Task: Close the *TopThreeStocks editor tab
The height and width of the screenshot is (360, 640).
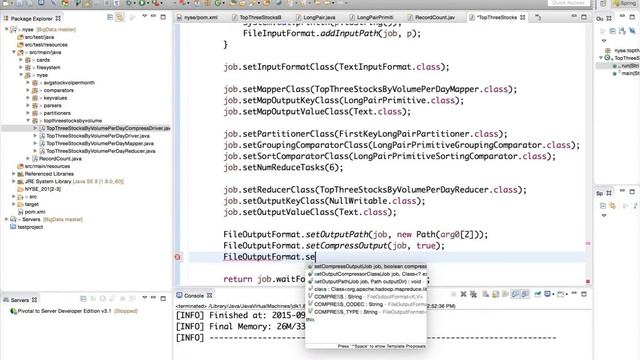Action: click(x=523, y=18)
